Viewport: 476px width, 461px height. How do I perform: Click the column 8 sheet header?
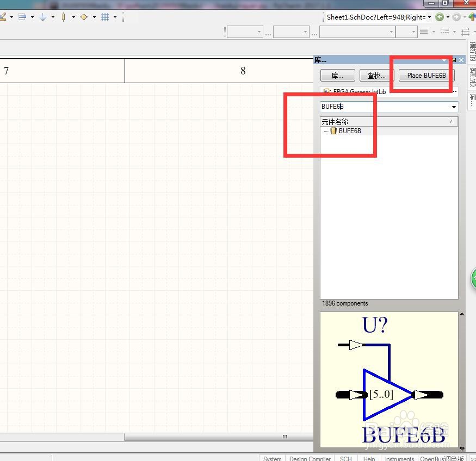(243, 71)
